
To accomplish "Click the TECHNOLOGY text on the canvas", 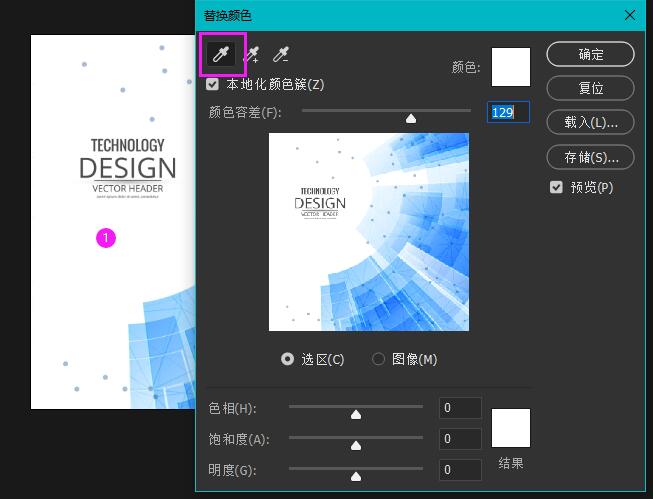I will (x=127, y=145).
